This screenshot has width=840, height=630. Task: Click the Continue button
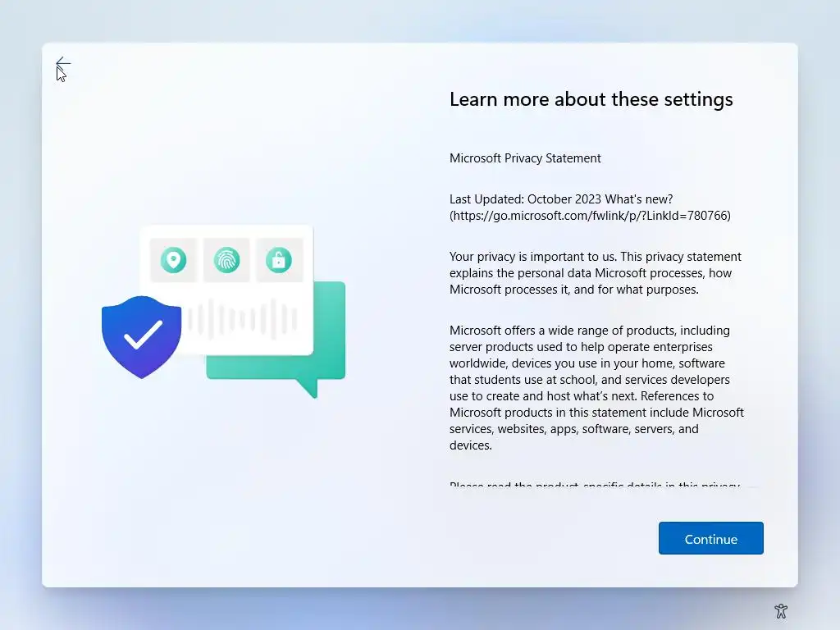(x=710, y=538)
